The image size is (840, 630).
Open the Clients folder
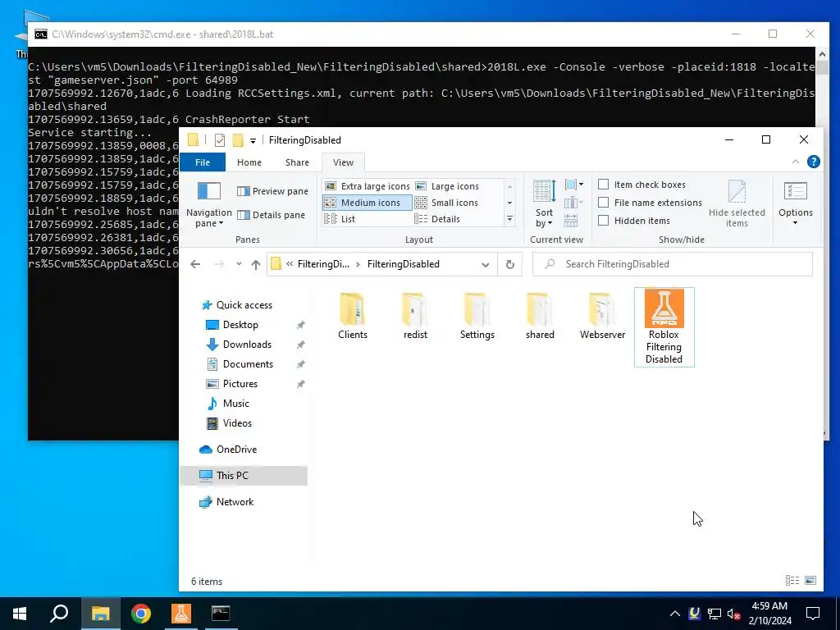point(353,316)
